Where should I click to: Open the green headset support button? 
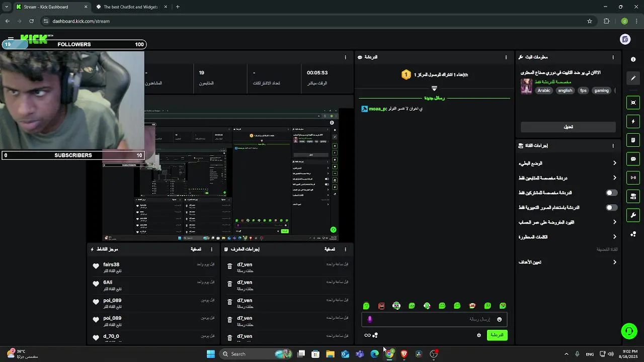tap(629, 331)
